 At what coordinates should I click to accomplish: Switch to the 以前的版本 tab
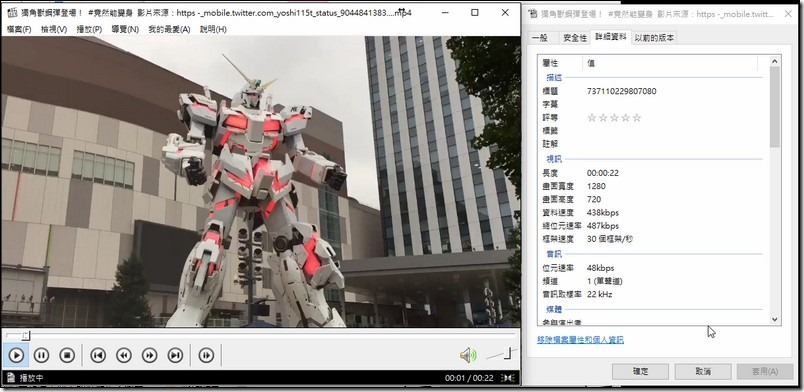[654, 38]
